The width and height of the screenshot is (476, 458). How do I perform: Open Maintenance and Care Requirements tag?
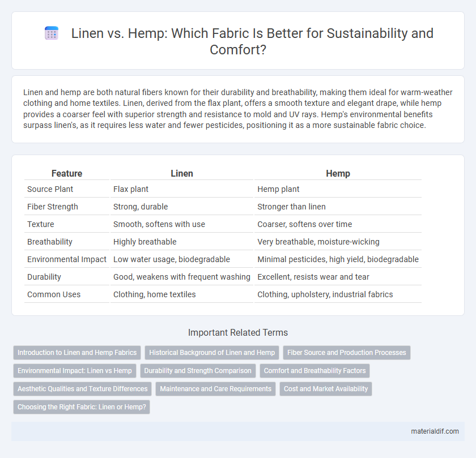click(215, 389)
